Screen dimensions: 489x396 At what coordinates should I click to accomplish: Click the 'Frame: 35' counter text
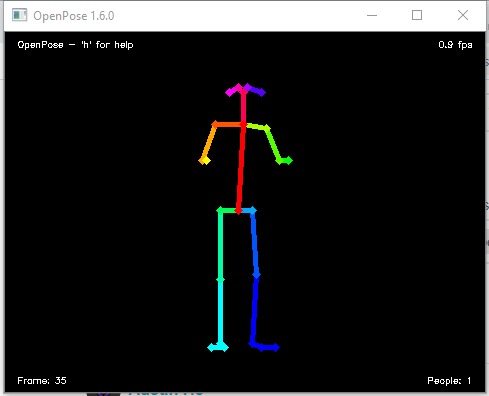42,380
